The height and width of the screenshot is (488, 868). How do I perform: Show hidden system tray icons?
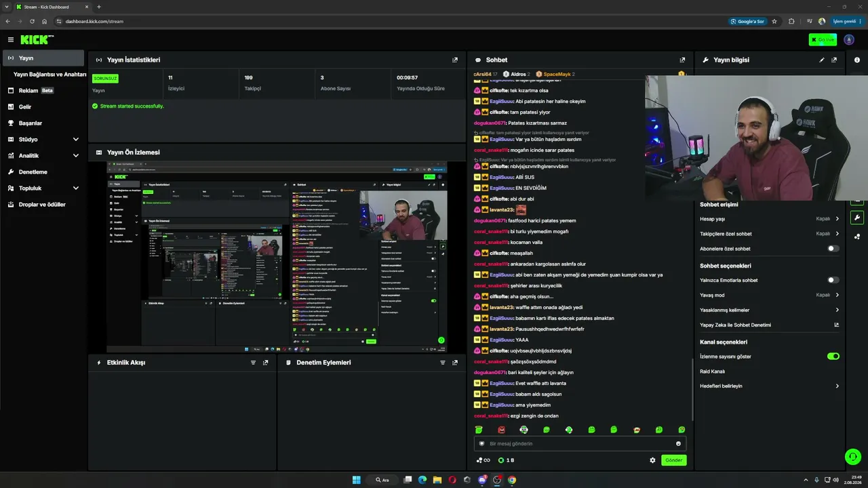pos(806,480)
